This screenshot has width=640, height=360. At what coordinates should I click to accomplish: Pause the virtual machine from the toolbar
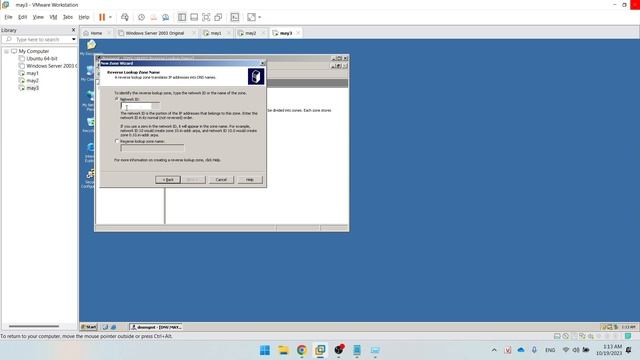coord(102,17)
